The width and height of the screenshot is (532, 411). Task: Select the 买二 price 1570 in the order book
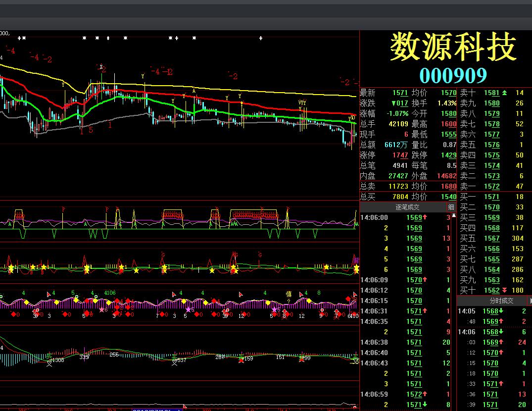click(x=492, y=207)
